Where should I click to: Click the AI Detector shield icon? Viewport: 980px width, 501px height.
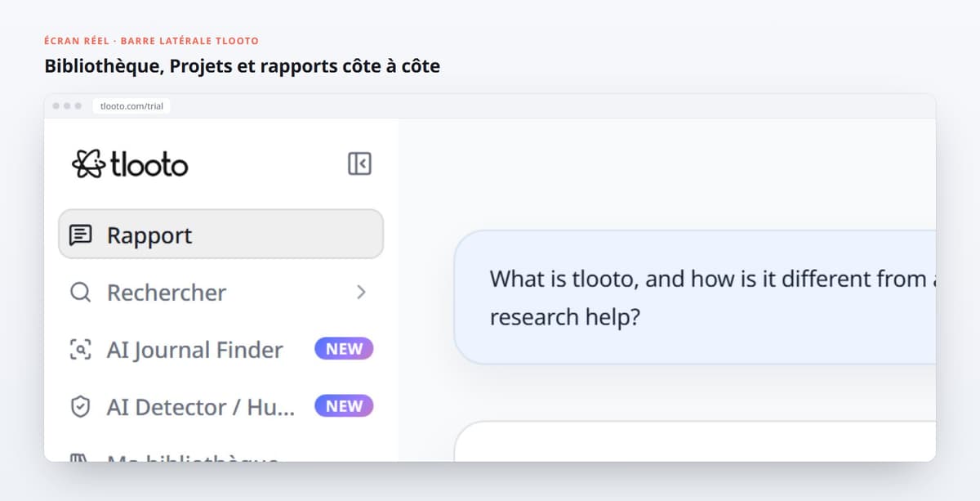coord(80,407)
